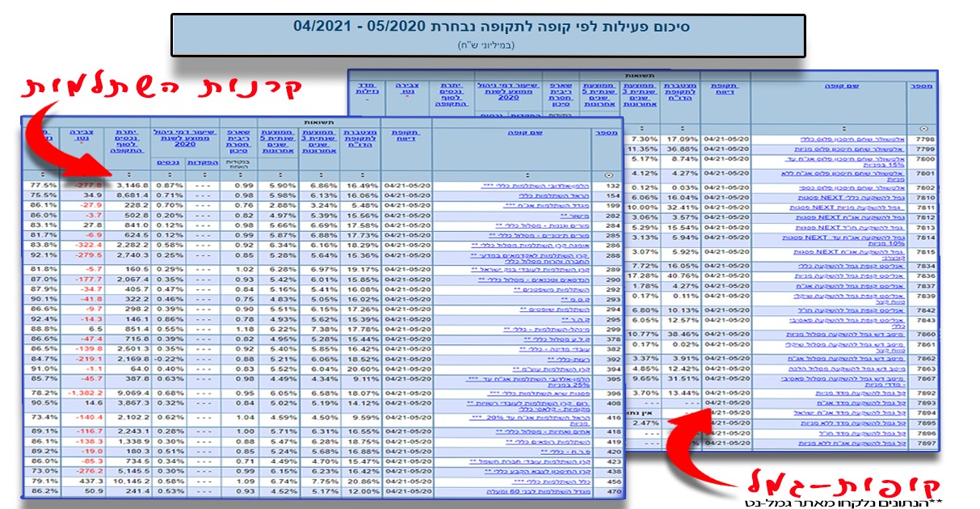Select fund number '7815' in back table
The height and width of the screenshot is (509, 980).
click(925, 251)
